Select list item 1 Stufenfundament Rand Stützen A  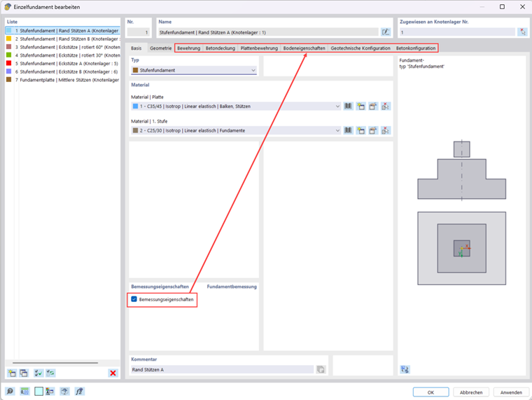63,31
